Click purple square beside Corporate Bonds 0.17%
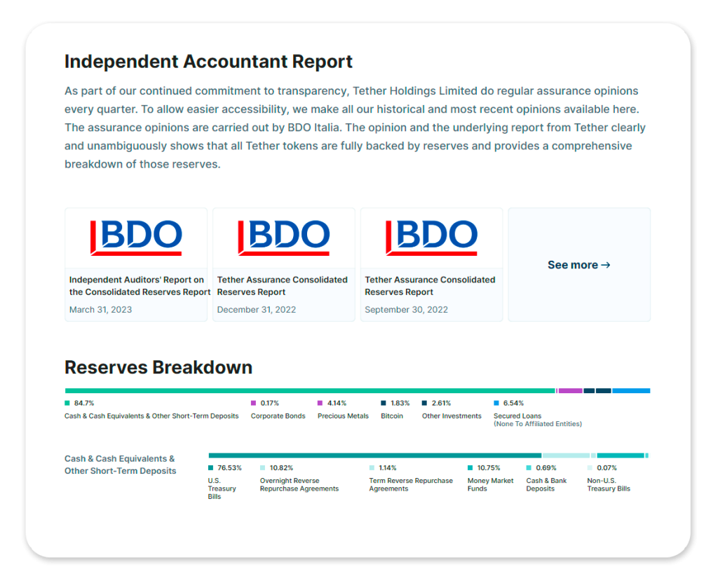 pos(254,403)
